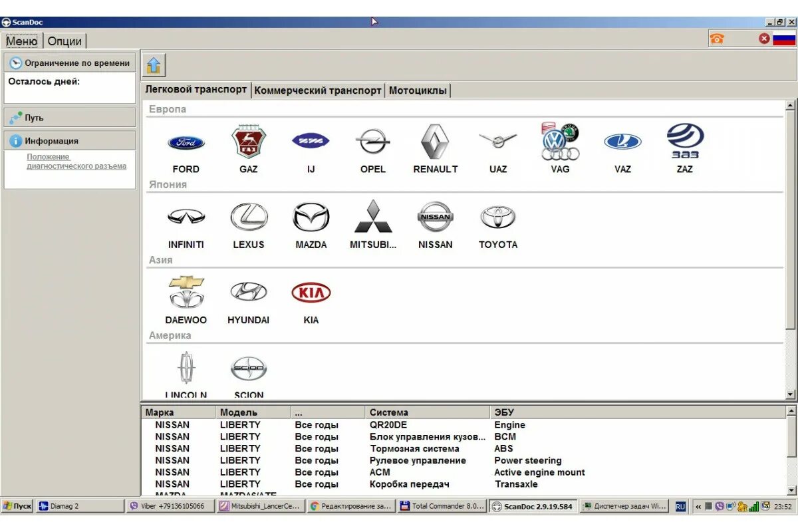Change language via the Russian flag
Viewport: 798px width, 532px height.
pyautogui.click(x=784, y=39)
